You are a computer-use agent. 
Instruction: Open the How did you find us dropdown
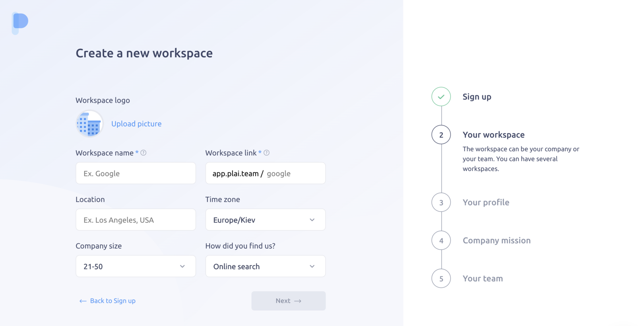point(265,266)
